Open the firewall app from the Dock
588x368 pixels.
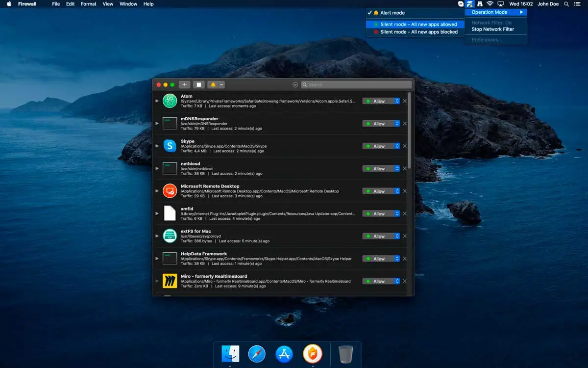point(312,353)
